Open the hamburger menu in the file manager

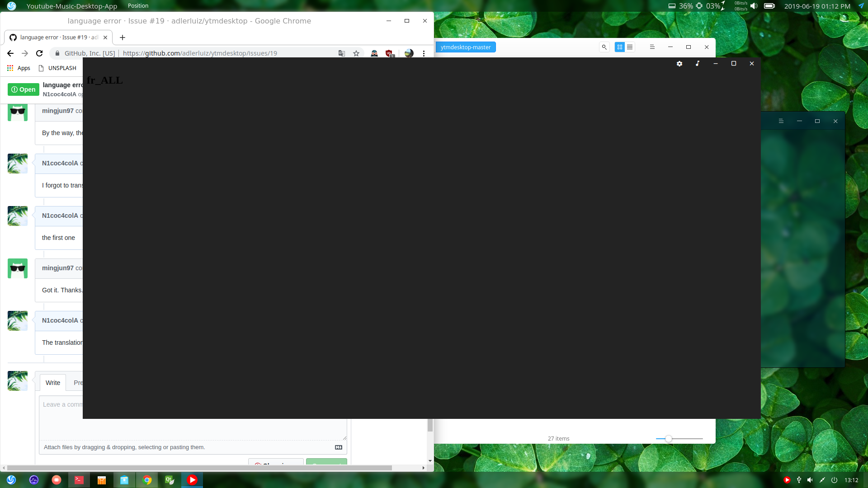tap(652, 47)
